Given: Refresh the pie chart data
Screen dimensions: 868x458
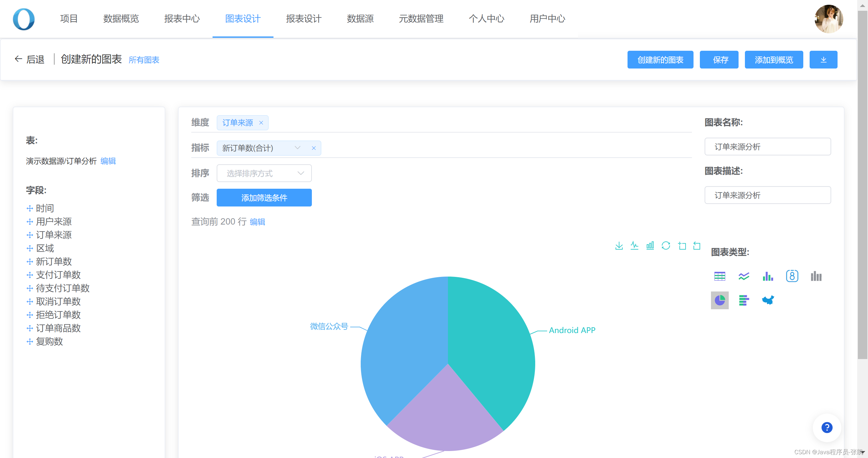Looking at the screenshot, I should tap(666, 245).
